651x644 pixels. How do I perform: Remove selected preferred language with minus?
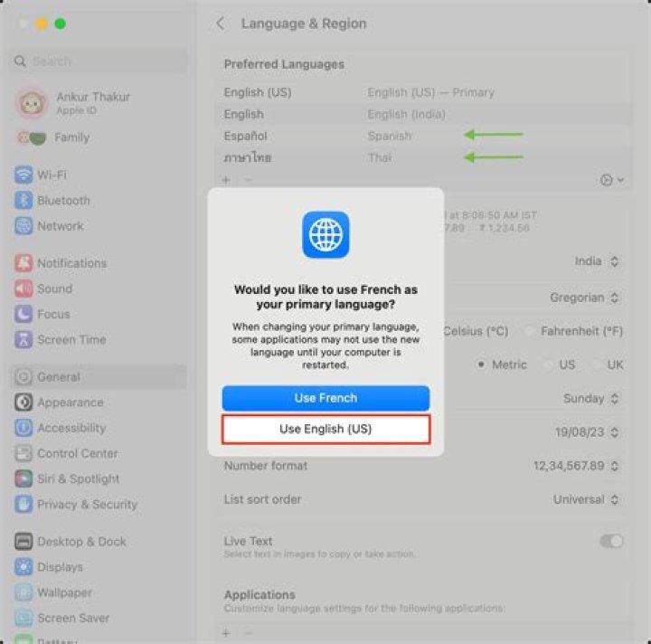pyautogui.click(x=249, y=180)
